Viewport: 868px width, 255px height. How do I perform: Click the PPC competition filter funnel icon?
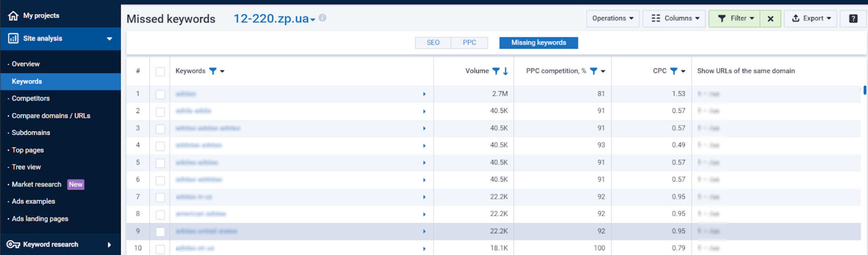593,71
